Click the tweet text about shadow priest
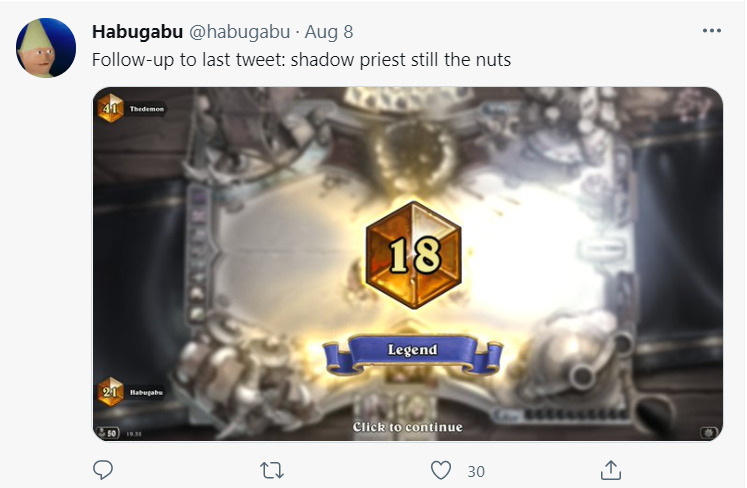The width and height of the screenshot is (747, 488). point(301,60)
